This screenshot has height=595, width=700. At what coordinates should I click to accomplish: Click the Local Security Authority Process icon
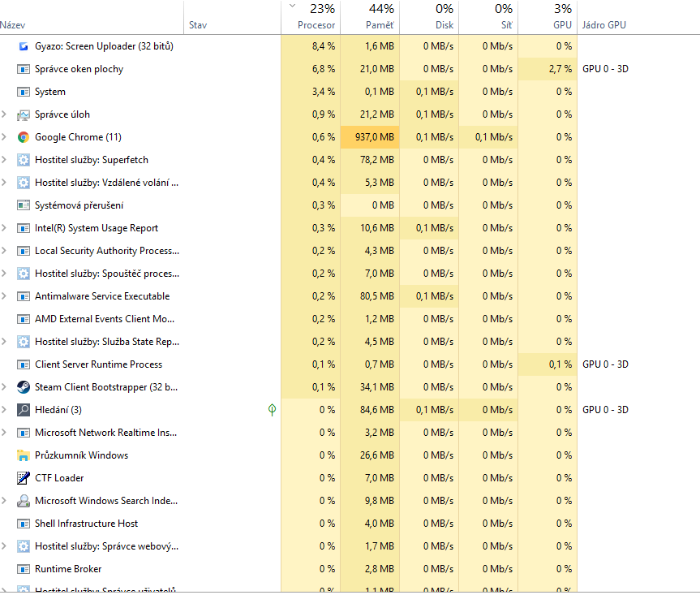24,251
